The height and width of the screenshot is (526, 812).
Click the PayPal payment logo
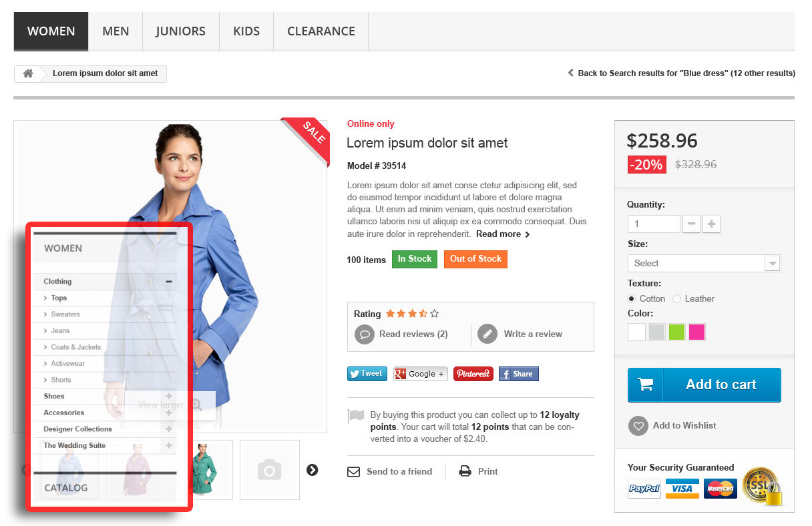tap(644, 489)
